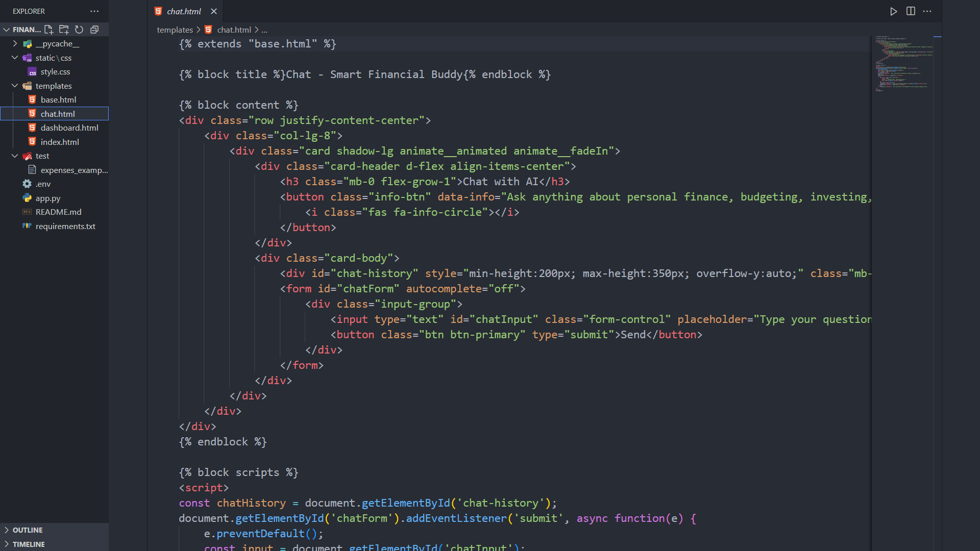Open the editor More Actions ellipsis

pos(927,11)
